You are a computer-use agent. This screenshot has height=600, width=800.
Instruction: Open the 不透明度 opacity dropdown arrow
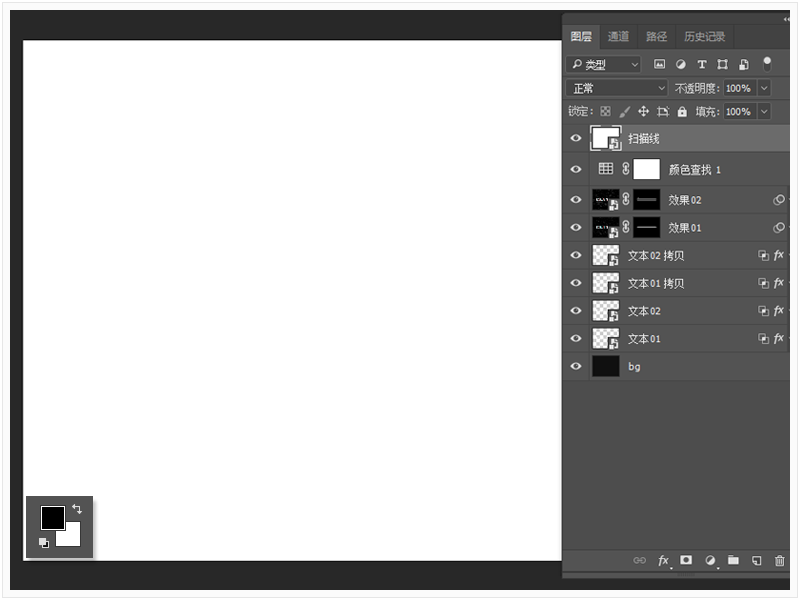(x=764, y=88)
